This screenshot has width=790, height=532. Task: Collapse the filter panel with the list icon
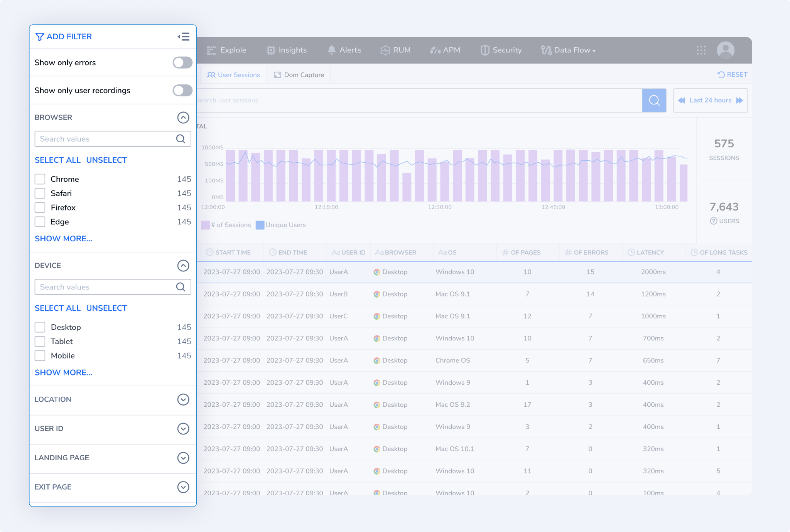[x=184, y=37]
